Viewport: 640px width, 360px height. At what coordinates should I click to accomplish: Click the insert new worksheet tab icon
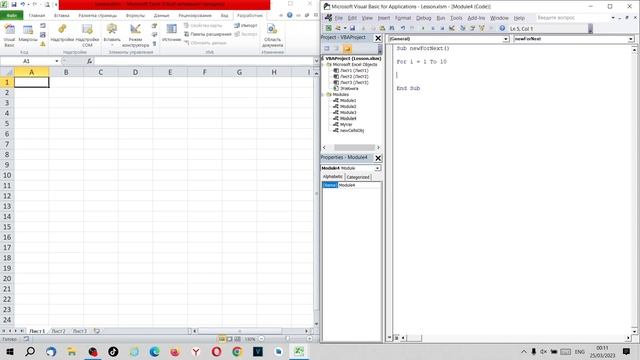click(x=97, y=331)
